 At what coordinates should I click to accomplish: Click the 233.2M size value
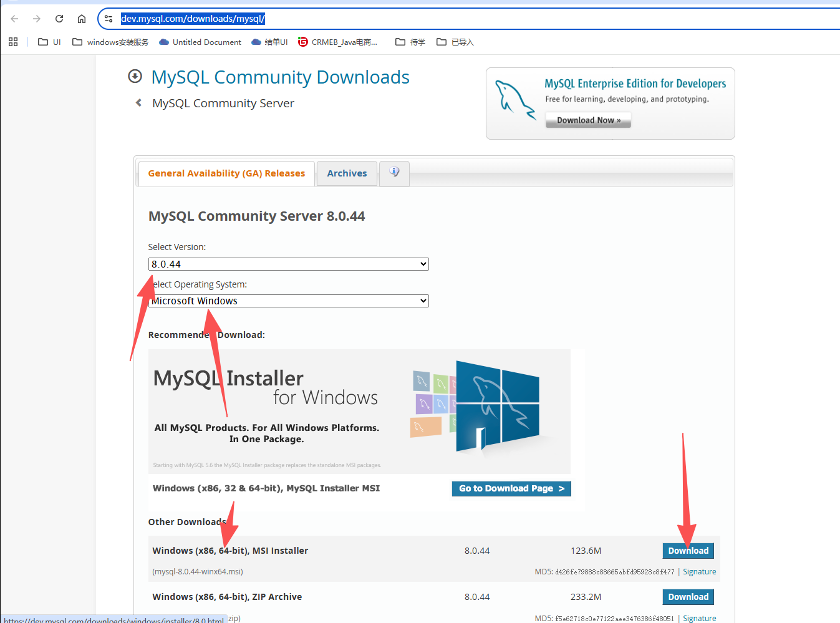[x=586, y=597]
